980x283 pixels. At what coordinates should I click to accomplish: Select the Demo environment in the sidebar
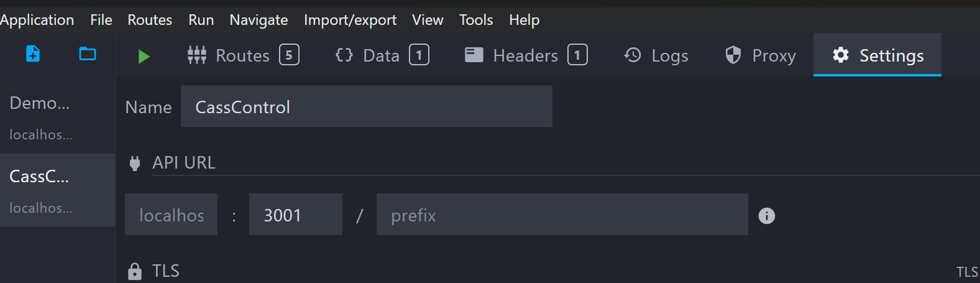41,117
